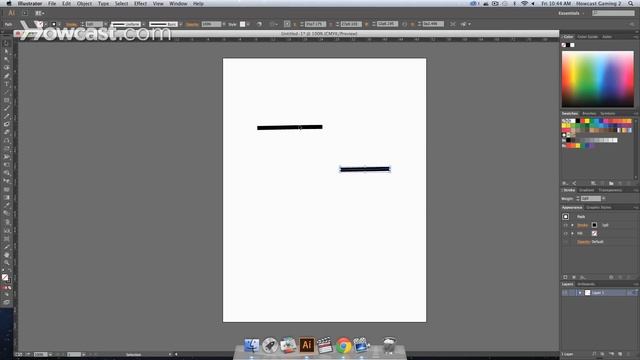The image size is (640, 360).
Task: Click the search field in application bar
Action: tap(613, 13)
